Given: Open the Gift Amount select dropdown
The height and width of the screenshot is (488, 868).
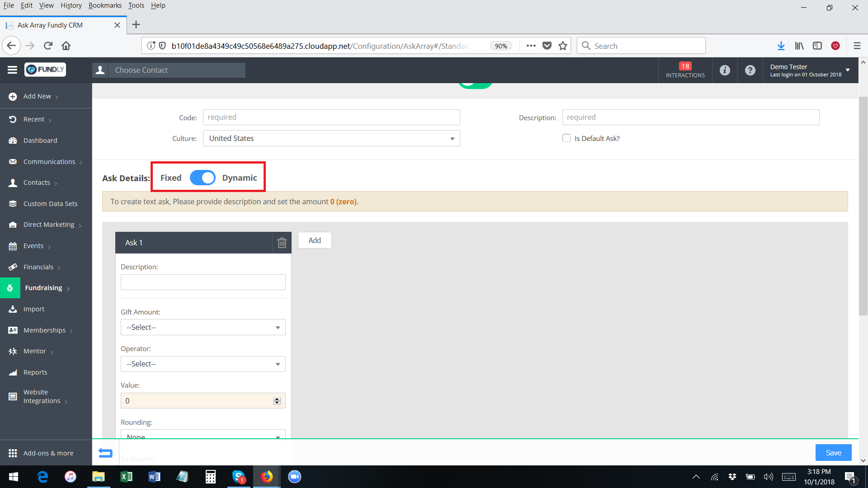Looking at the screenshot, I should (x=203, y=327).
